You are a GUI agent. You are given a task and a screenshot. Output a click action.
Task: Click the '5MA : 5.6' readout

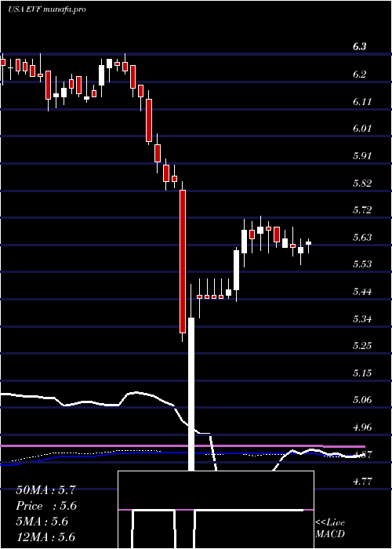point(42,522)
